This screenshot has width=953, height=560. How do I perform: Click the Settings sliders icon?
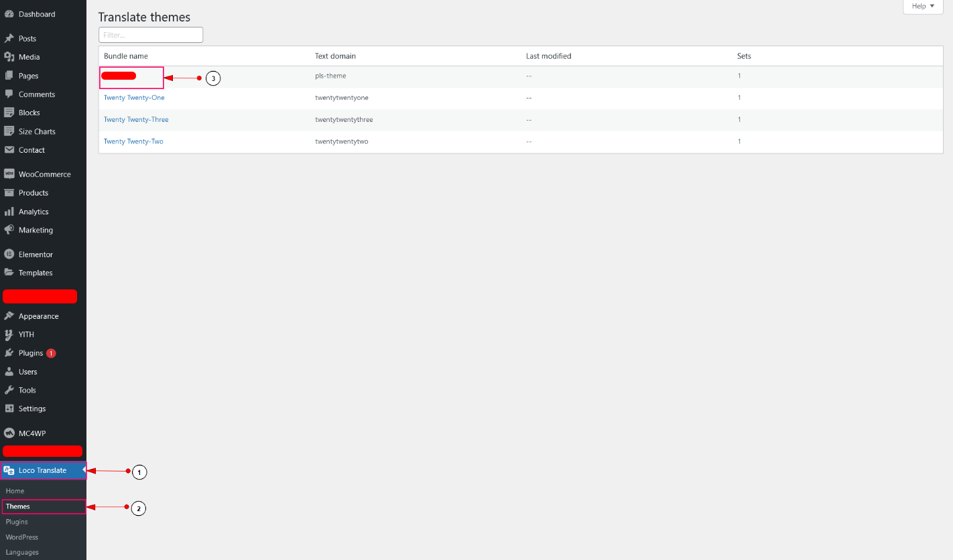tap(9, 409)
